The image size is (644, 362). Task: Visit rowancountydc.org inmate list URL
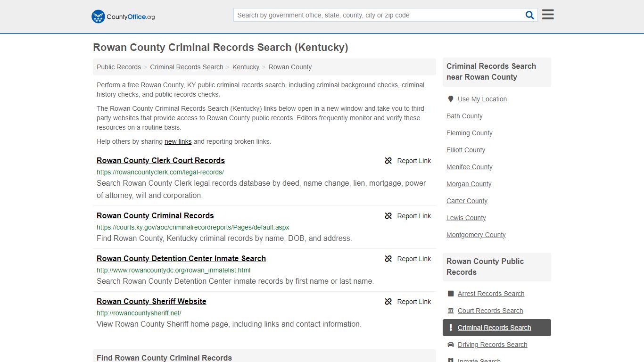(173, 270)
